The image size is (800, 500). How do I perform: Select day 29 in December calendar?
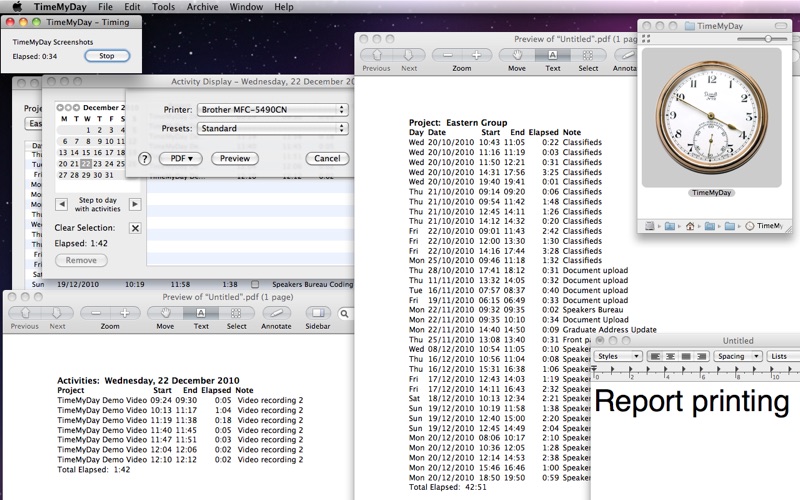86,175
